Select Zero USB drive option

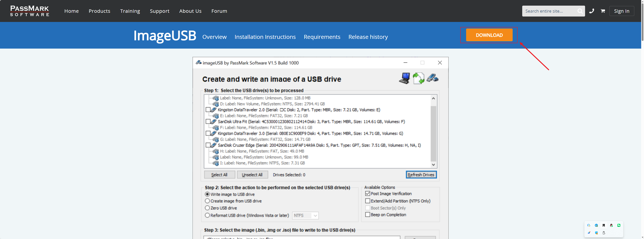click(x=207, y=208)
